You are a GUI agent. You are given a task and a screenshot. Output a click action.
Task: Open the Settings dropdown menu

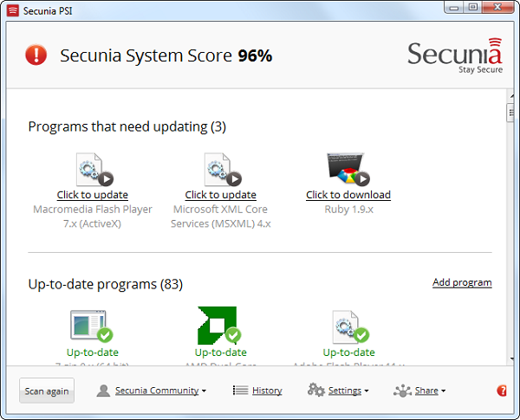[338, 391]
